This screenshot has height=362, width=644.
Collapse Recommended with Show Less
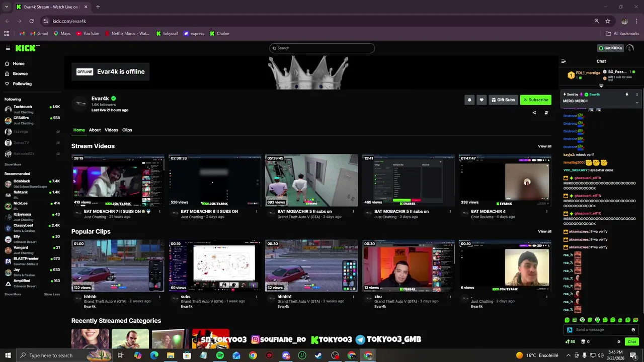(x=52, y=294)
